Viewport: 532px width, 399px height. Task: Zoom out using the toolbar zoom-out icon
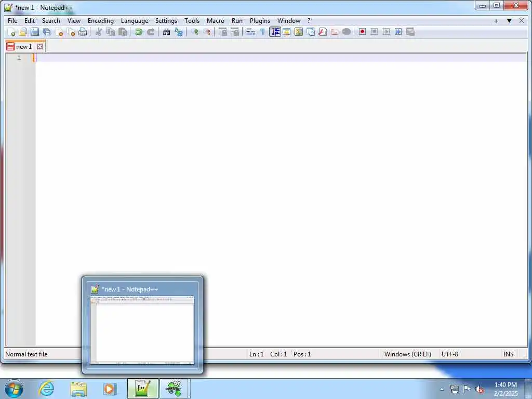(207, 32)
